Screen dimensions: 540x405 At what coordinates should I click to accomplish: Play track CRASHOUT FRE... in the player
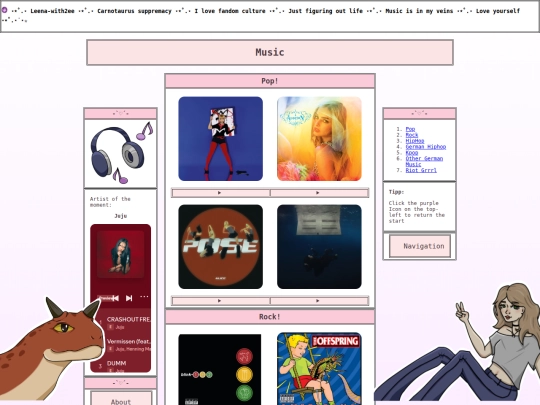128,319
